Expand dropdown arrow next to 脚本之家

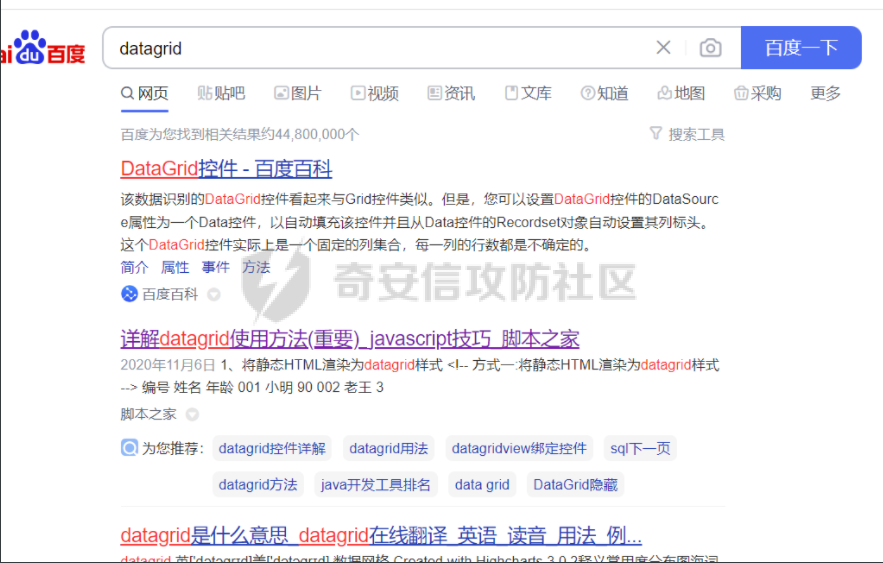point(193,415)
